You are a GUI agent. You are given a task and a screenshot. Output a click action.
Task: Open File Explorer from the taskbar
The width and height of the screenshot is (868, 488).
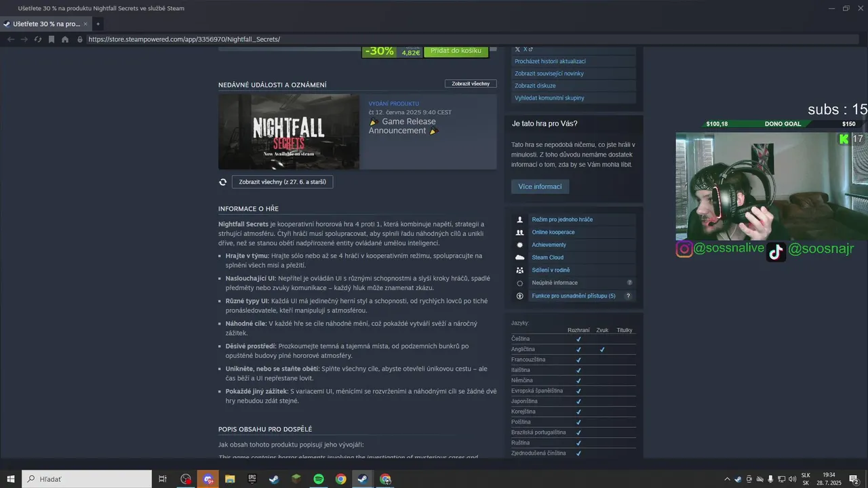point(229,479)
